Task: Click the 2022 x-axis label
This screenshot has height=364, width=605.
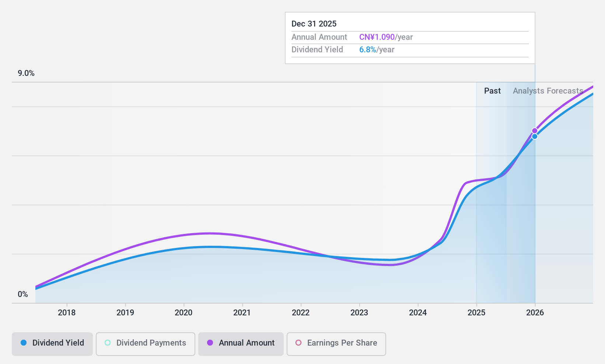Action: coord(301,313)
